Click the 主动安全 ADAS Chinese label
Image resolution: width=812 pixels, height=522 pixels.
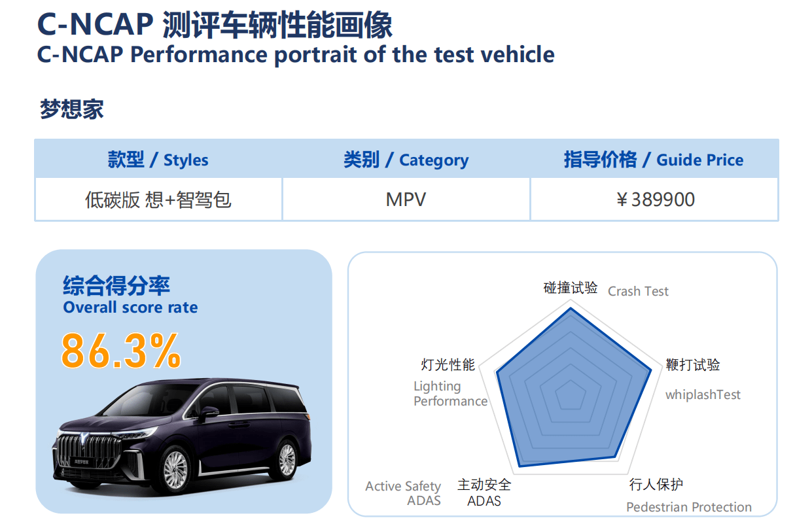(484, 493)
